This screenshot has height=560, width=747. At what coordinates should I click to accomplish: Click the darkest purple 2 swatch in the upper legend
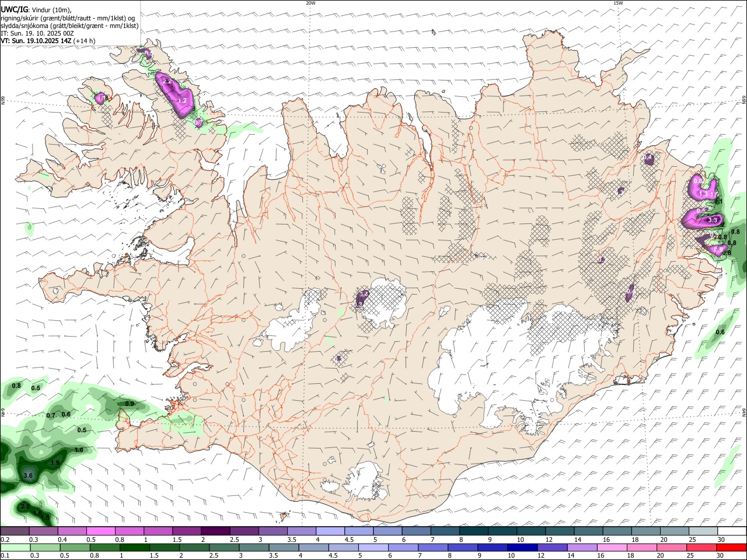tap(215, 531)
